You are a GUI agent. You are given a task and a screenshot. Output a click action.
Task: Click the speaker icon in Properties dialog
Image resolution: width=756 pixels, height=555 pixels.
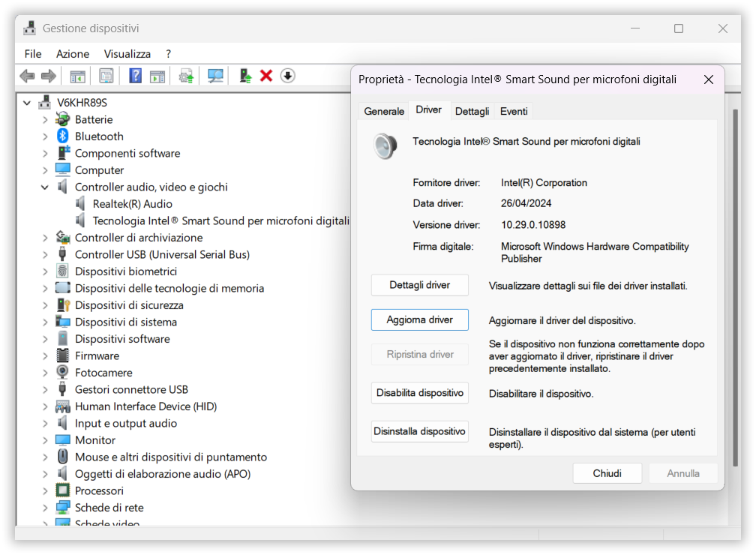click(x=385, y=145)
